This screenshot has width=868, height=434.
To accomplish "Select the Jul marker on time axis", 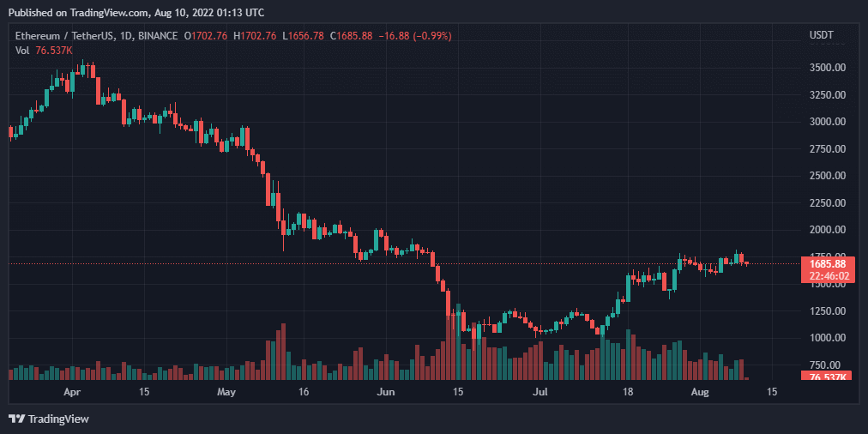I will (x=541, y=392).
